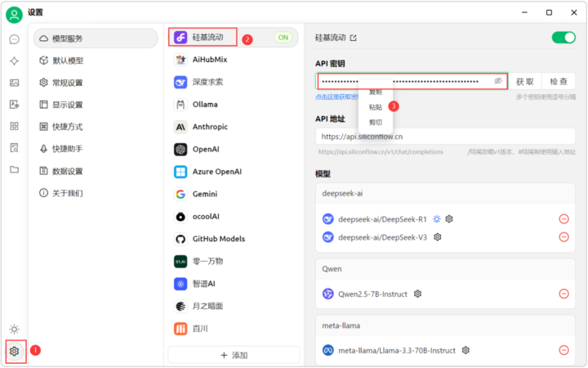Click the deepseek-ai group header
Image resolution: width=588 pixels, height=368 pixels.
pyautogui.click(x=445, y=193)
